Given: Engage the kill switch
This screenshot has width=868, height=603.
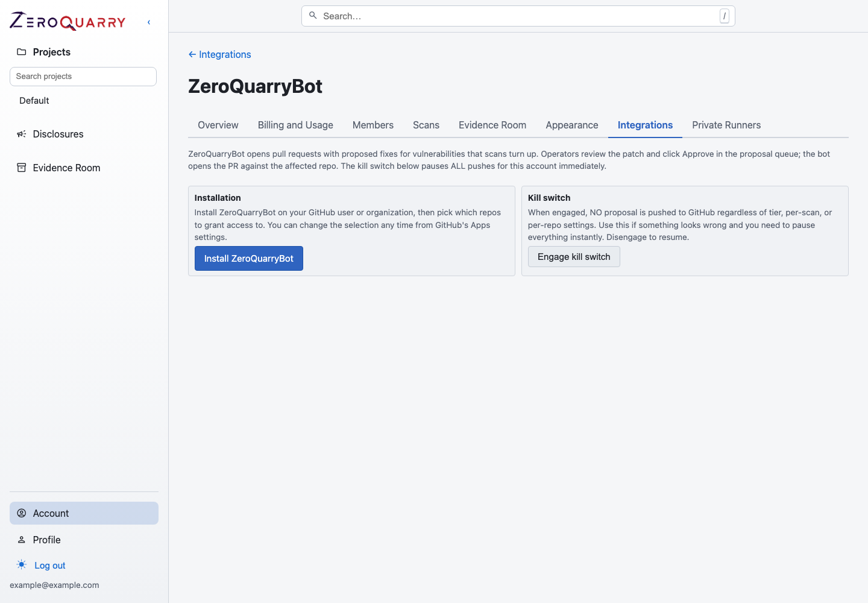Looking at the screenshot, I should click(x=574, y=257).
